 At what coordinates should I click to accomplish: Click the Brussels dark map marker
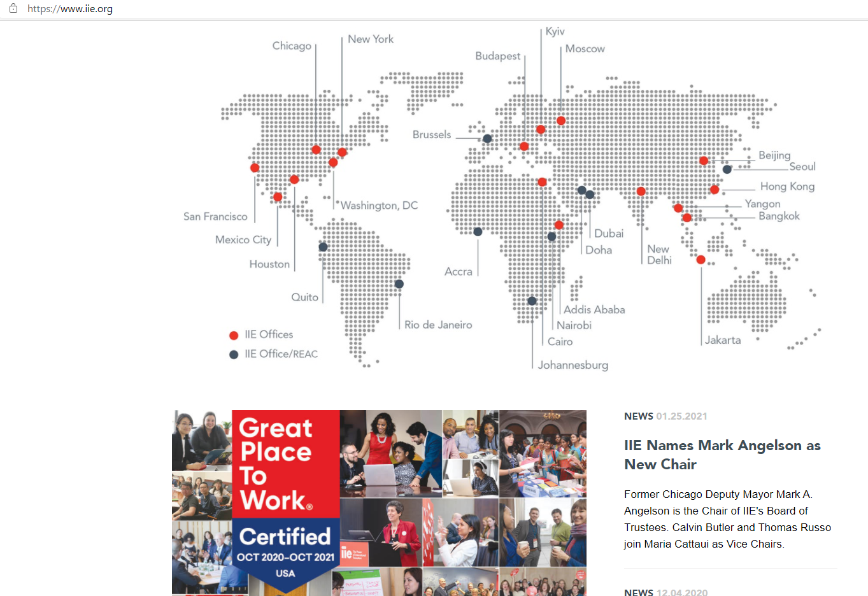(x=487, y=139)
